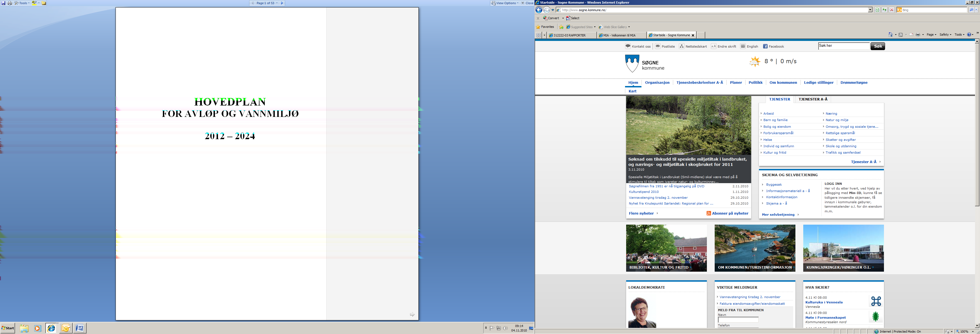Click the IE Help question mark icon
The image size is (980, 334).
pyautogui.click(x=969, y=35)
